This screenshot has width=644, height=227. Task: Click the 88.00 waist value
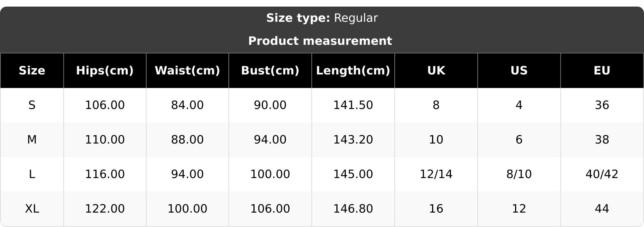[x=187, y=140]
